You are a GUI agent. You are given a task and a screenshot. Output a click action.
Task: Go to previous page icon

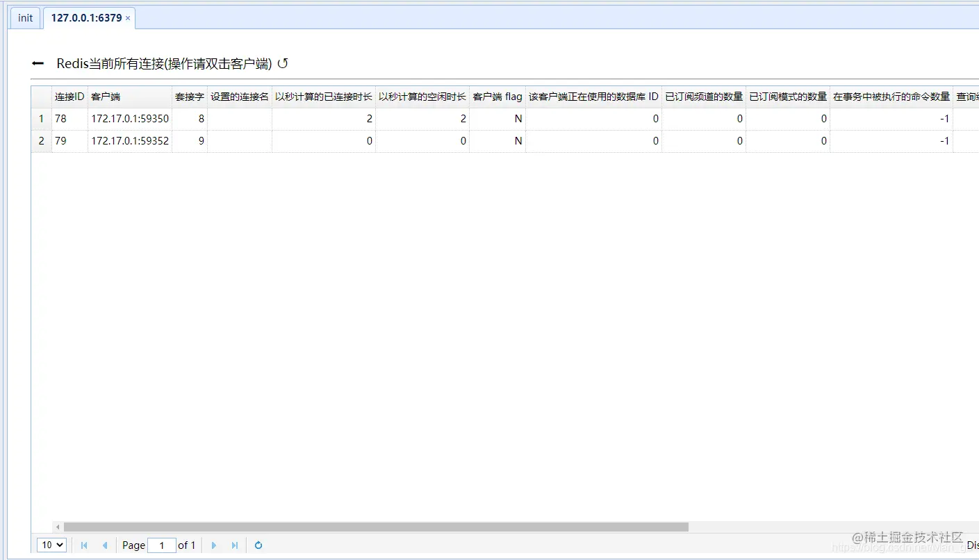104,545
